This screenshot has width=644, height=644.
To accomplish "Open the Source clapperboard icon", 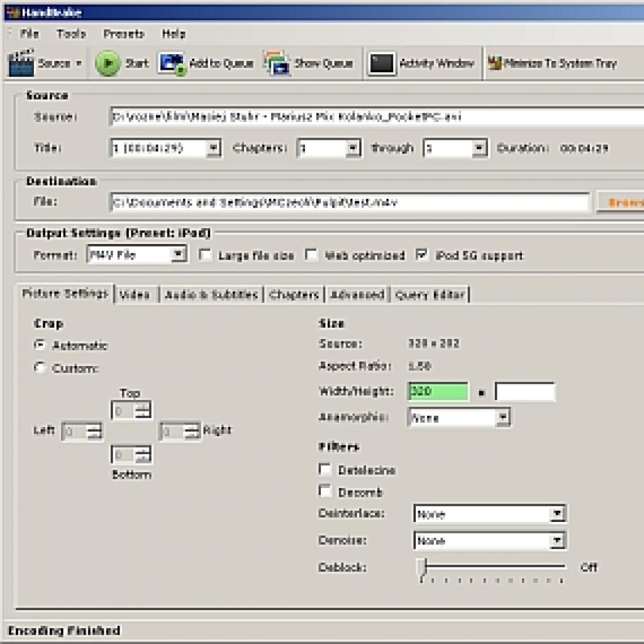I will (x=21, y=63).
